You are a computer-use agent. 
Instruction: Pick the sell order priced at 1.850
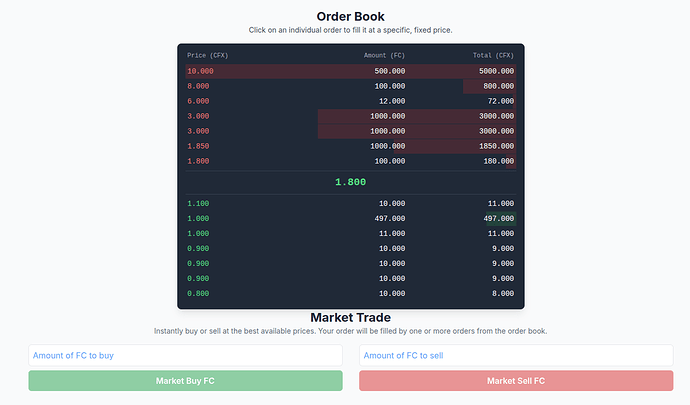point(350,146)
